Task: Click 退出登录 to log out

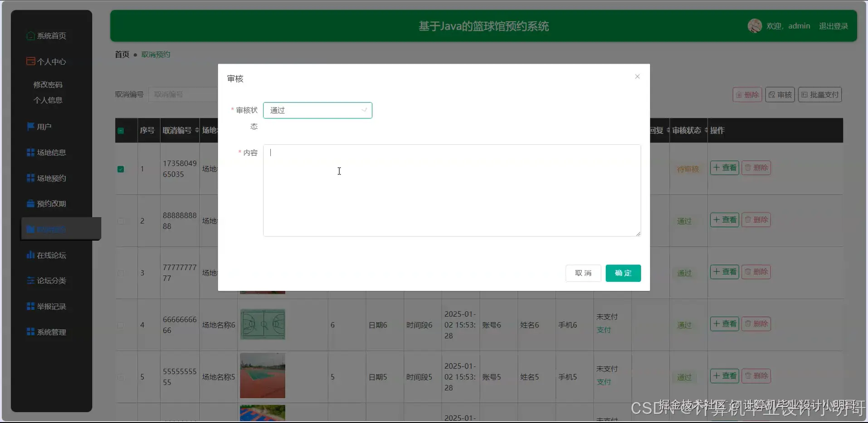Action: click(x=833, y=26)
